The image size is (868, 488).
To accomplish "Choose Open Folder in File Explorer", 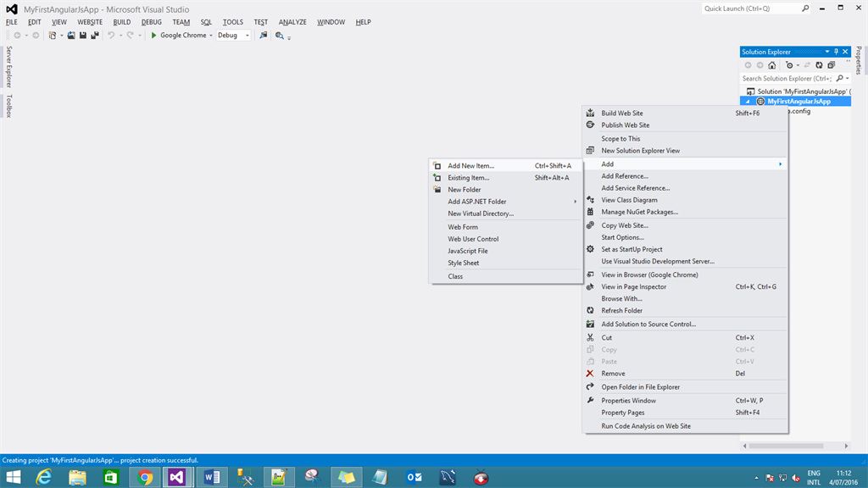I will (685, 386).
